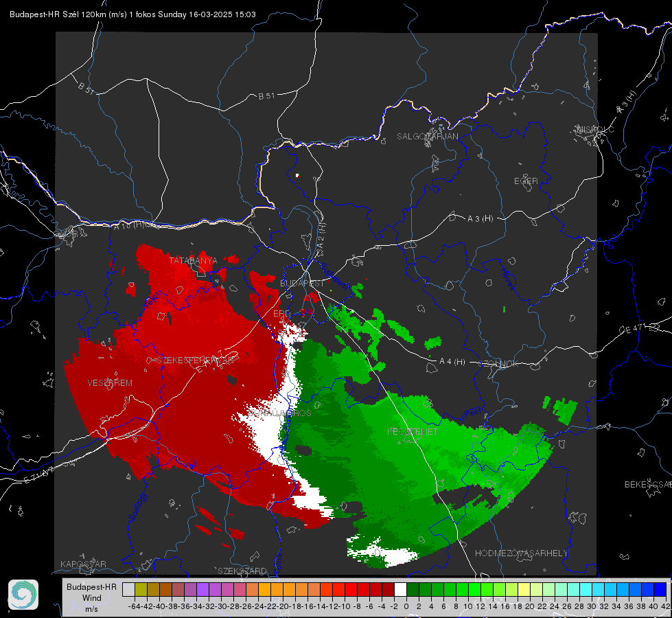Select the SALGÓTARJÁN label
Screen dimensions: 672x618
point(427,137)
